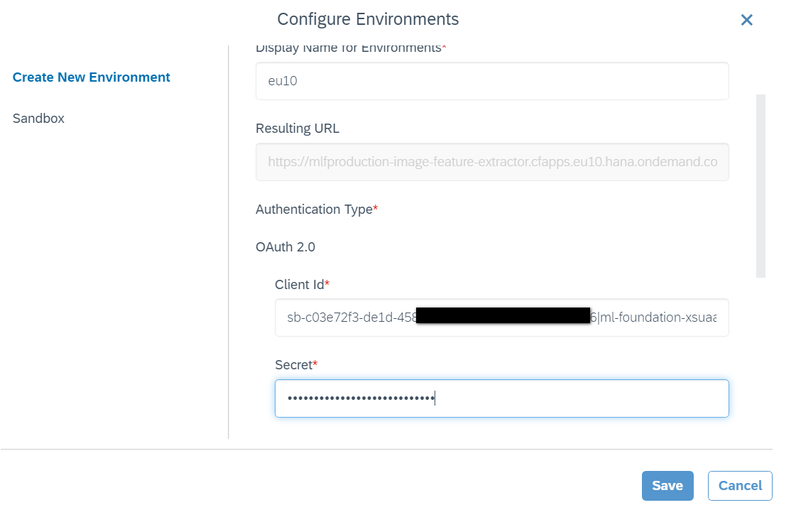Select Create New Environment in sidebar

pyautogui.click(x=92, y=77)
